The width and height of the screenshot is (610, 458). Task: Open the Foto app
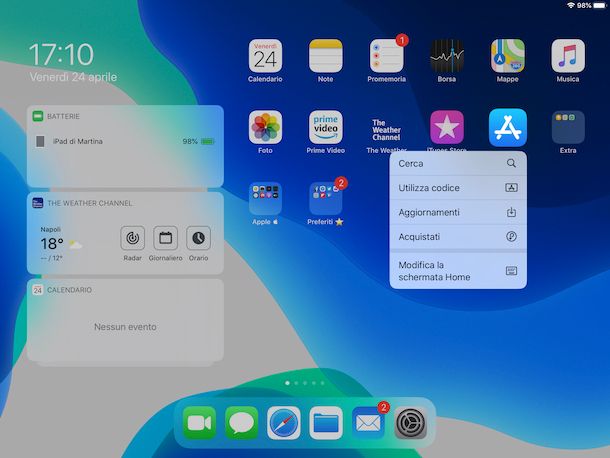pyautogui.click(x=265, y=127)
